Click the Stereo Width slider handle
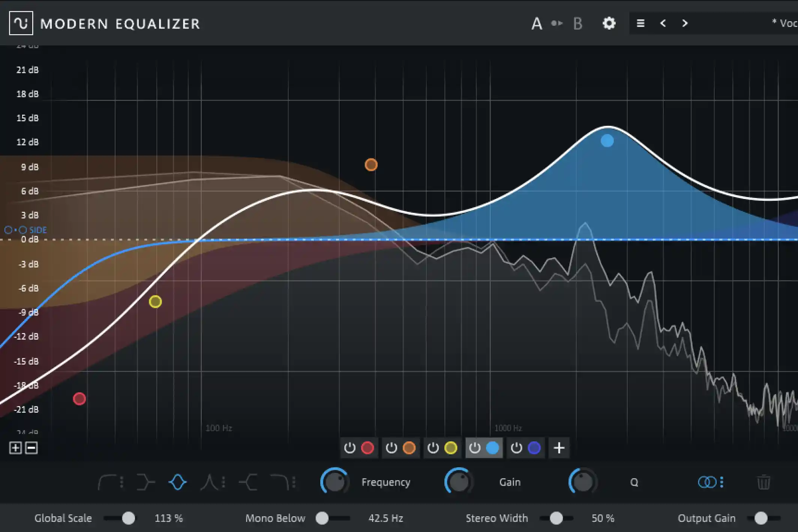This screenshot has width=798, height=532. coord(556,518)
